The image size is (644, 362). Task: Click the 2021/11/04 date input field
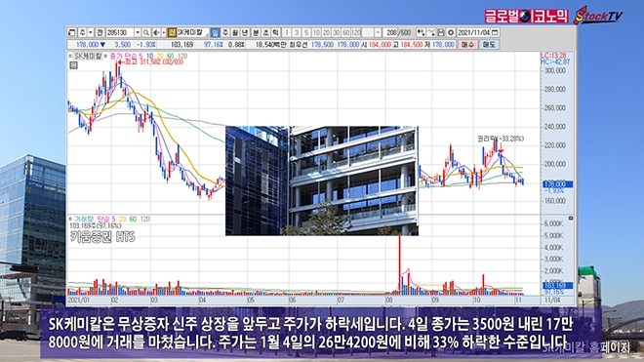pos(473,32)
